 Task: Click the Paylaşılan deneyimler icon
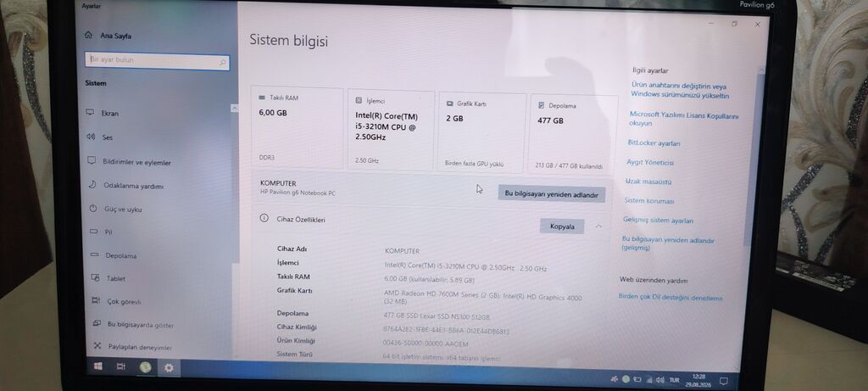coord(97,346)
